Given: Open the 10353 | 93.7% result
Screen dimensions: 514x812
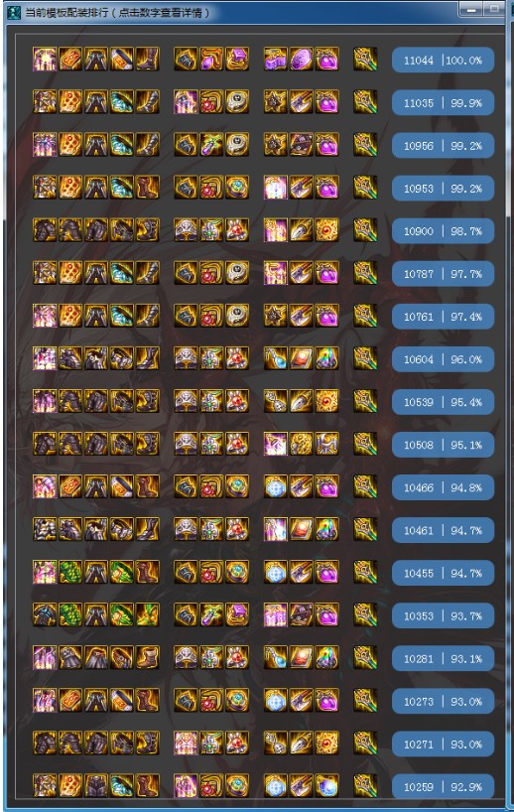Looking at the screenshot, I should (443, 615).
